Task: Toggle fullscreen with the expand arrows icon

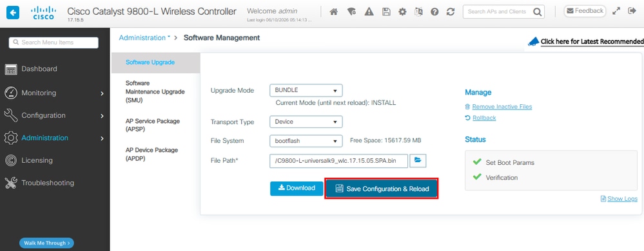Action: coord(616,12)
